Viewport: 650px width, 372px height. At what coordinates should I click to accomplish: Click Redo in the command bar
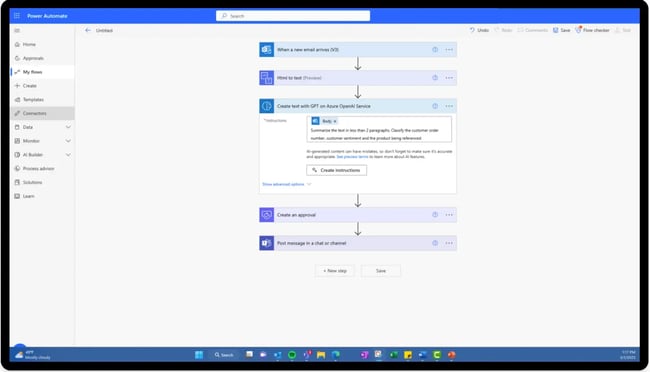(x=503, y=30)
